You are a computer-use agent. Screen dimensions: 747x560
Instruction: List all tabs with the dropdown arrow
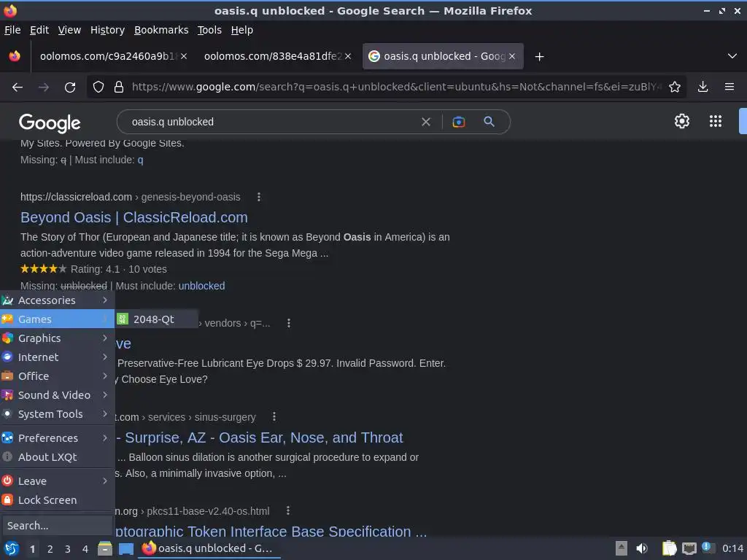tap(732, 56)
